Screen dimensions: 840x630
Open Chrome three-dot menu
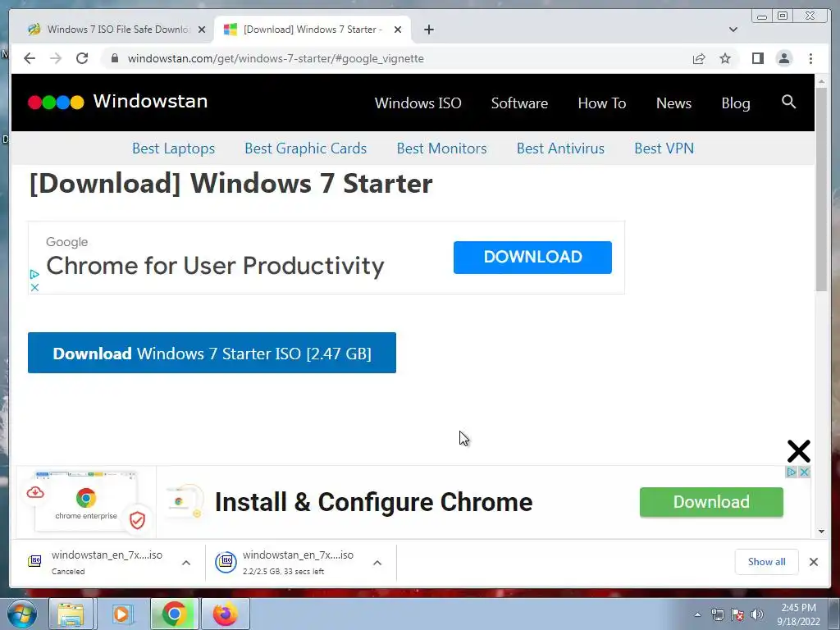click(810, 58)
